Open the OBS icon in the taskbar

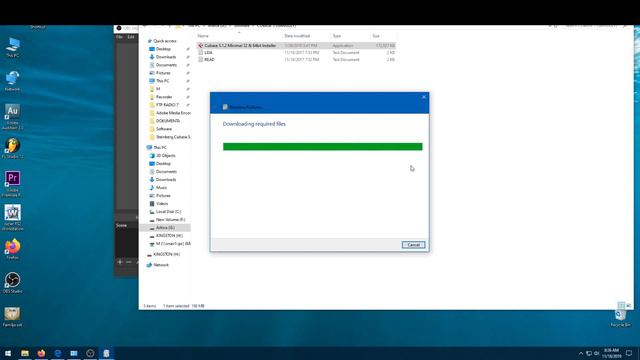(x=90, y=353)
